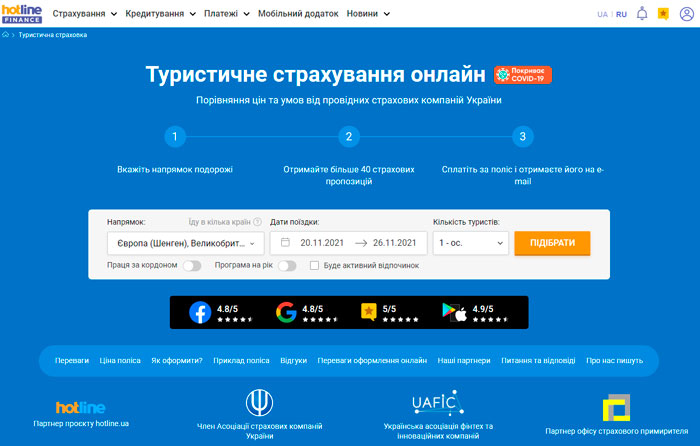Open the user profile icon
700x446 pixels.
pos(686,14)
